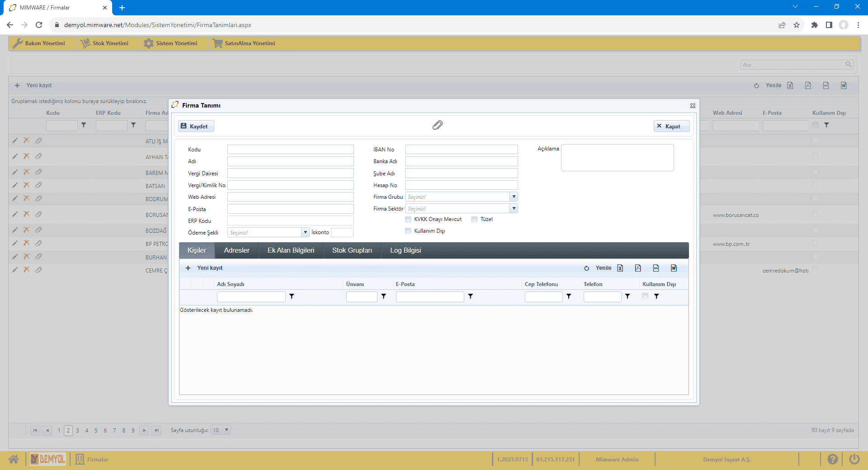Click filter icon next to Adı Soyadı column

[292, 296]
